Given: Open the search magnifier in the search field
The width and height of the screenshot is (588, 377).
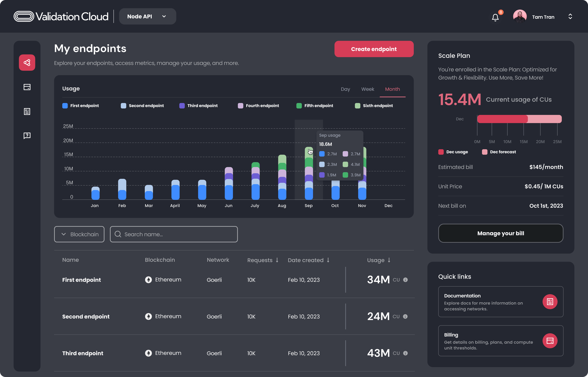Looking at the screenshot, I should 118,234.
